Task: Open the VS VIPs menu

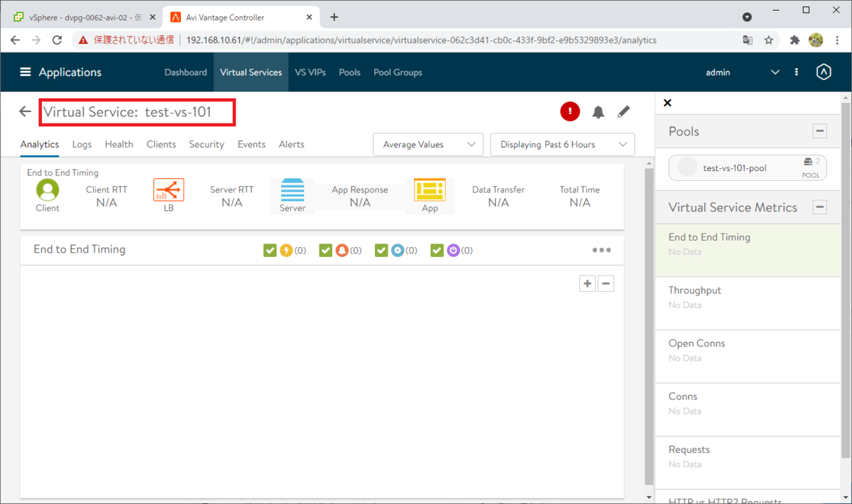Action: (310, 72)
